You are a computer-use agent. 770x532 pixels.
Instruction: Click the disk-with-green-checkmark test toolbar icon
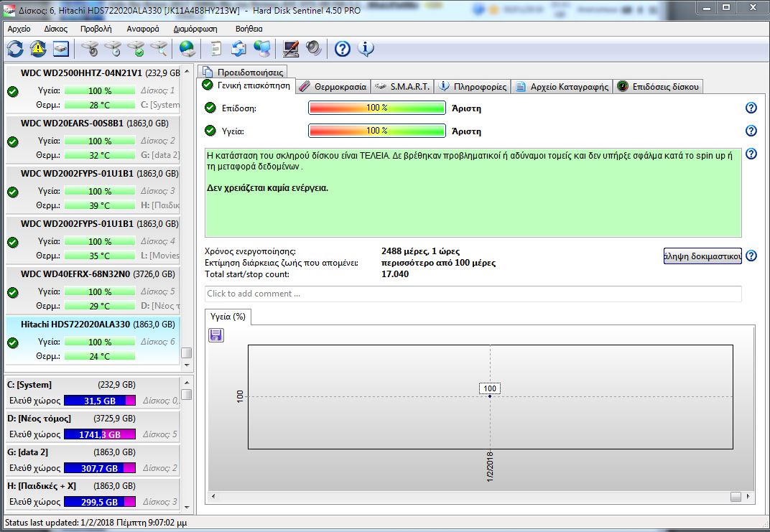tap(136, 49)
